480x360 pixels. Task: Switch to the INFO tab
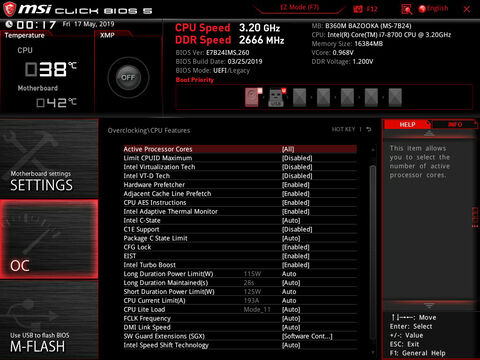coord(455,124)
